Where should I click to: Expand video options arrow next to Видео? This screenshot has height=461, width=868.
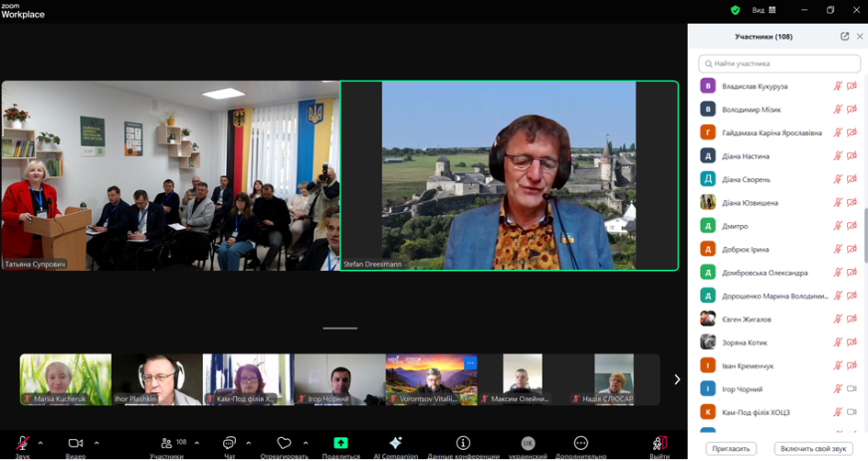(96, 443)
